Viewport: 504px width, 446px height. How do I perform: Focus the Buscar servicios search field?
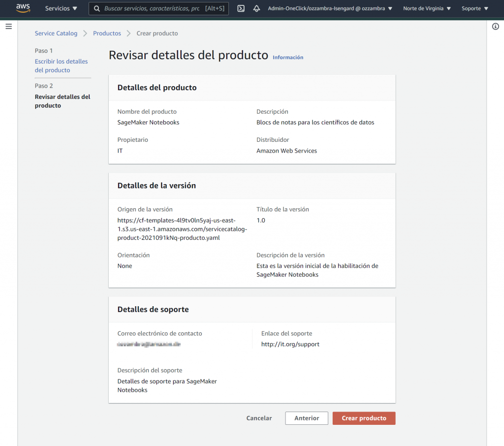pos(158,8)
